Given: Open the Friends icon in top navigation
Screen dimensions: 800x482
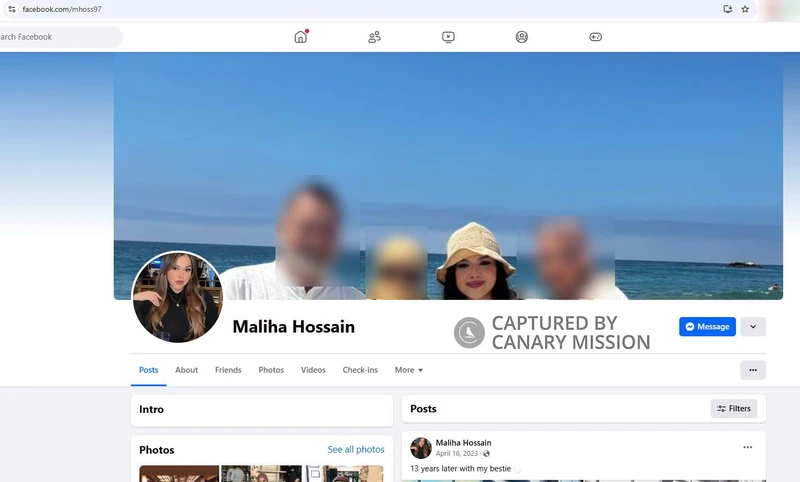Looking at the screenshot, I should 374,37.
